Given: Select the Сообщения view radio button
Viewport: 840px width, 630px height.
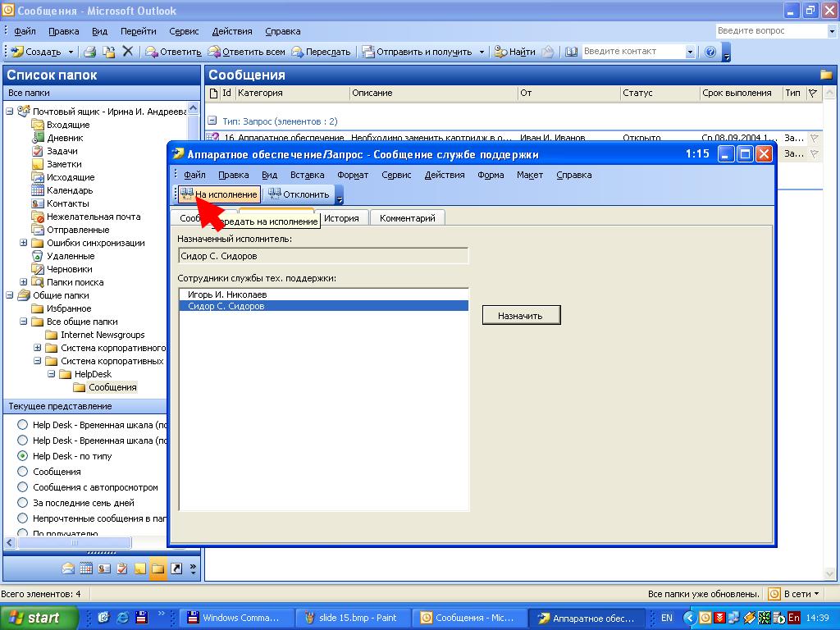Looking at the screenshot, I should tap(22, 472).
